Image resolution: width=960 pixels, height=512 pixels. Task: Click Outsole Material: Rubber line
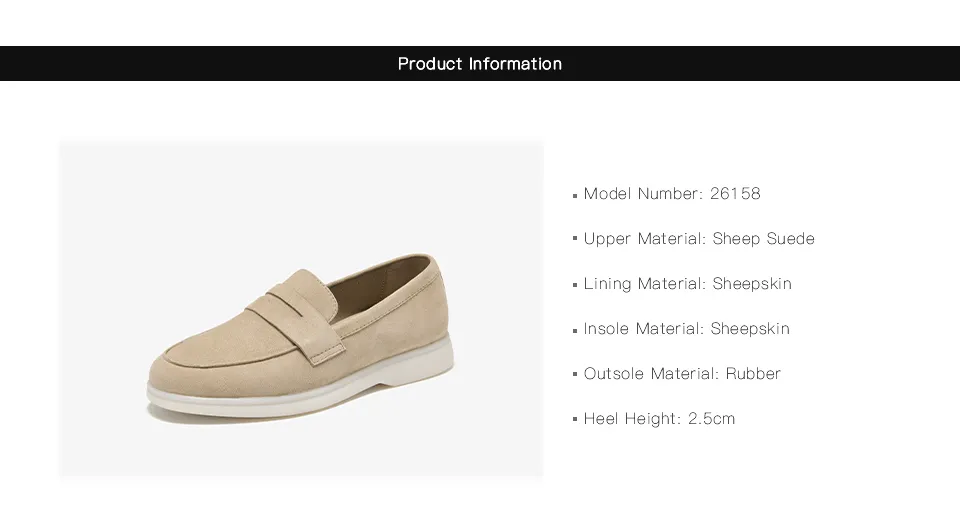click(682, 374)
